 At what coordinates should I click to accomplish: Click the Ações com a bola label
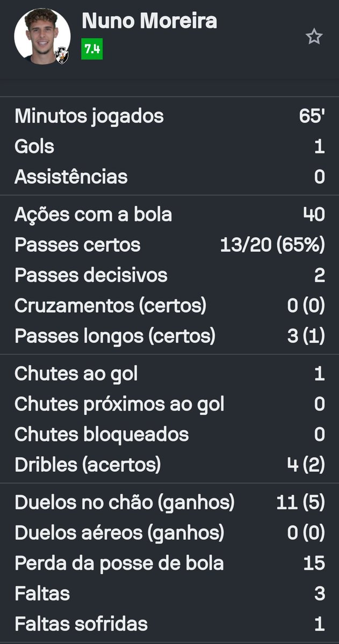[x=93, y=215]
